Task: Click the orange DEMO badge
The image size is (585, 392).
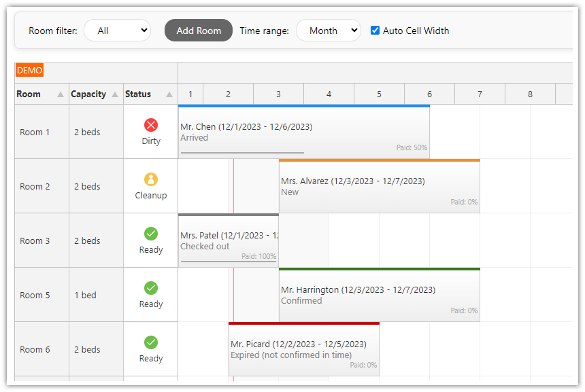Action: (x=29, y=71)
